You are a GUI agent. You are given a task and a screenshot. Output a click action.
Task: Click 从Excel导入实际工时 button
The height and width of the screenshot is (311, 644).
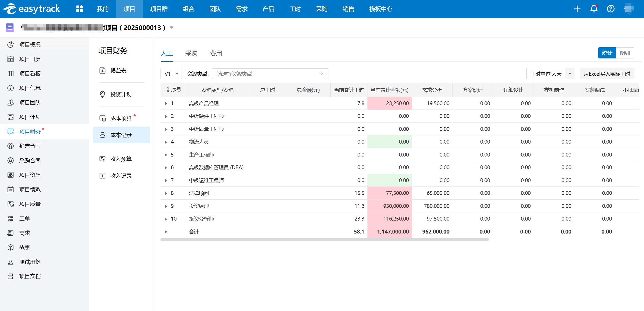607,74
